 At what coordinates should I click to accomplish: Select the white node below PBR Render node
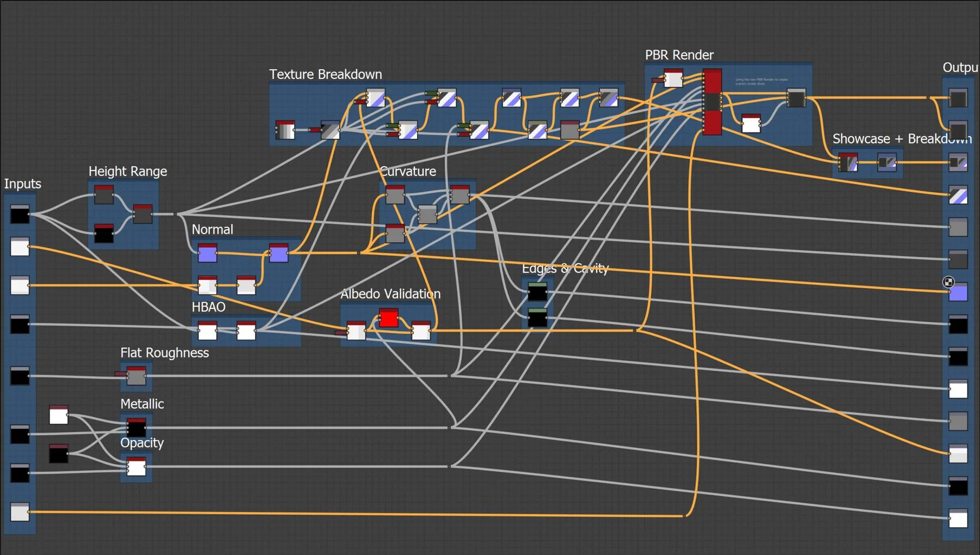(x=751, y=123)
